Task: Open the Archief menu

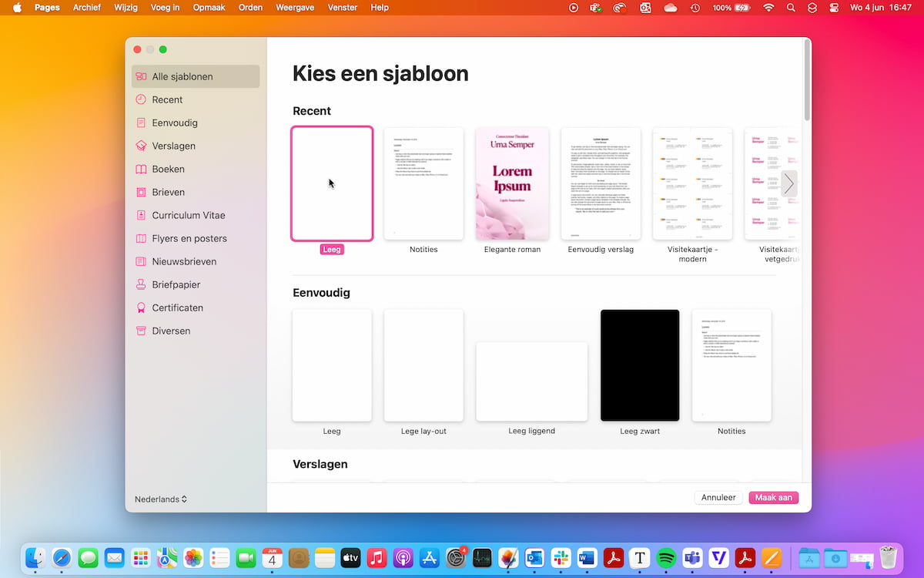Action: tap(86, 8)
